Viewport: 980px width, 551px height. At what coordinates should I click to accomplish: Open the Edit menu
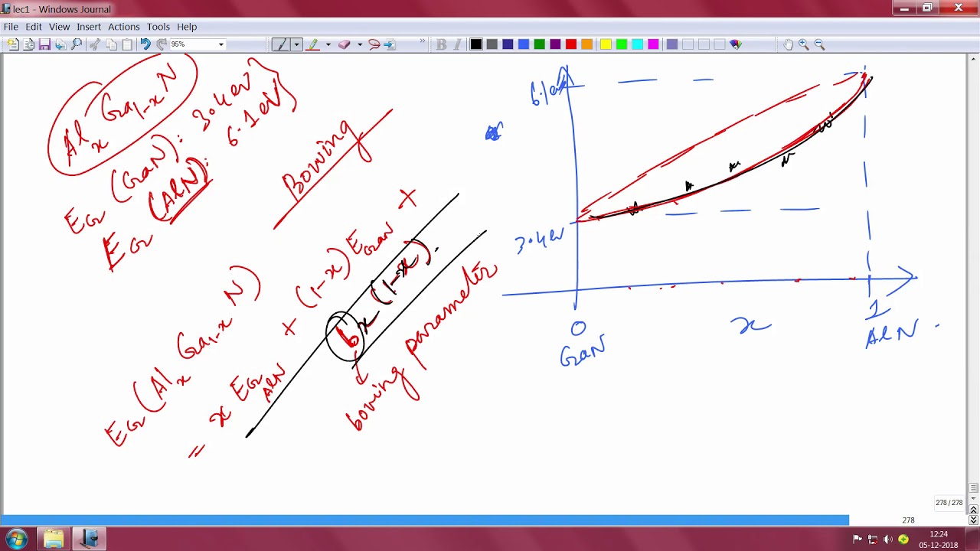pyautogui.click(x=34, y=27)
